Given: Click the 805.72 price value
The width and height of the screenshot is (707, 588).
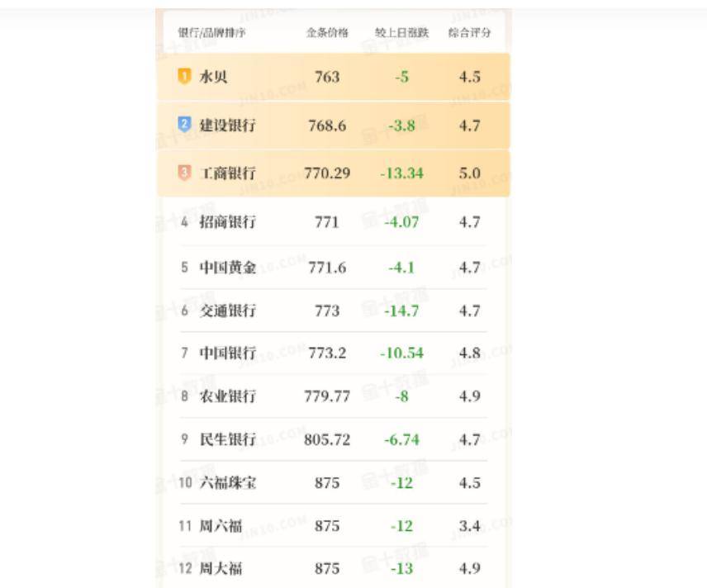Looking at the screenshot, I should click(327, 439).
